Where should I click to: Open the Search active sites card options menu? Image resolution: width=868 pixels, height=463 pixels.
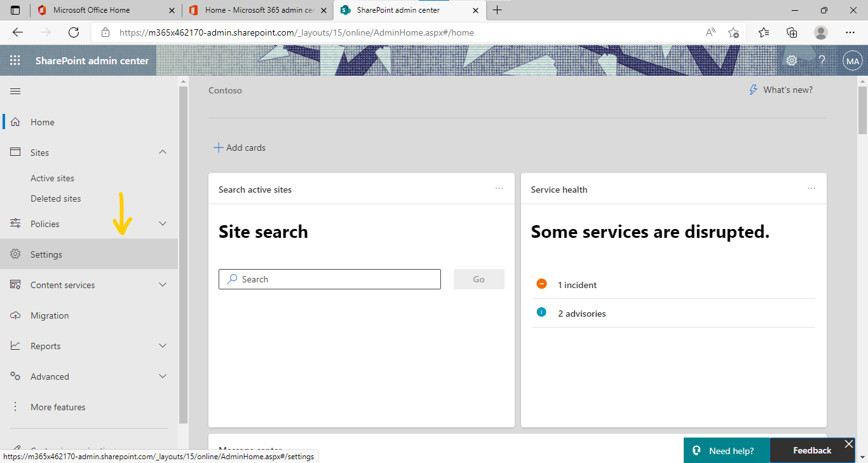[x=499, y=188]
